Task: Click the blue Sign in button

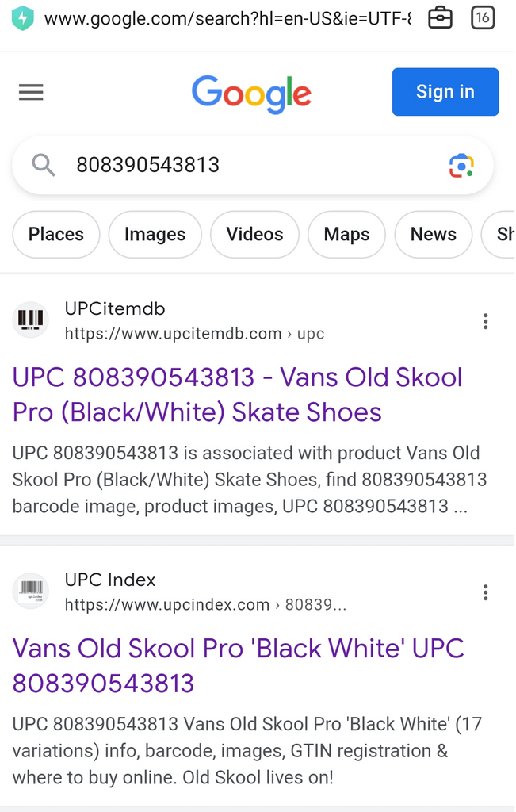Action: tap(445, 92)
